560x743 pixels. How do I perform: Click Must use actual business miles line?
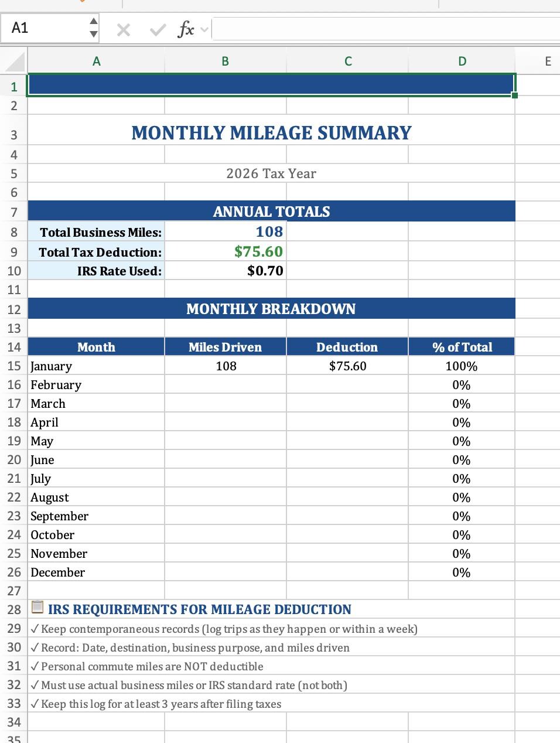(x=189, y=686)
